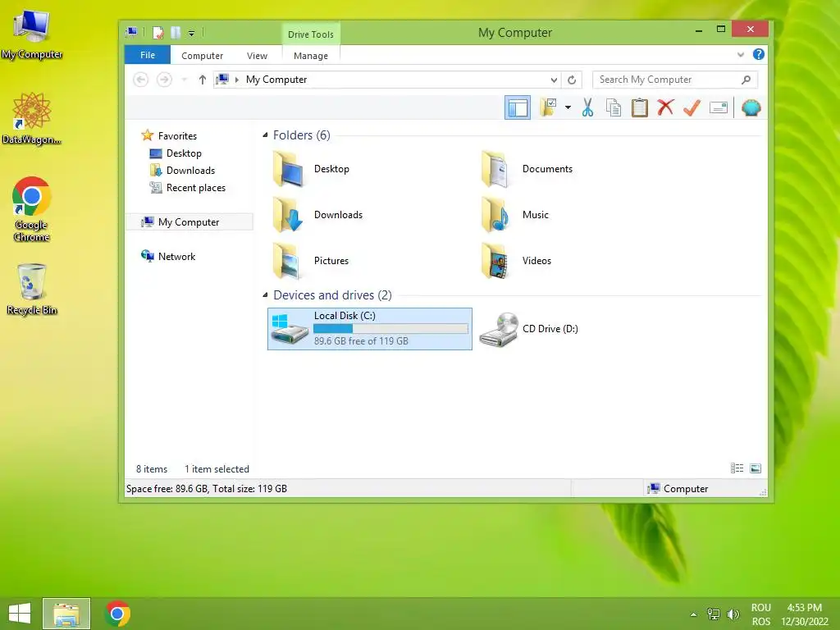Open the Google Chrome desktop shortcut
This screenshot has width=840, height=630.
pyautogui.click(x=32, y=209)
